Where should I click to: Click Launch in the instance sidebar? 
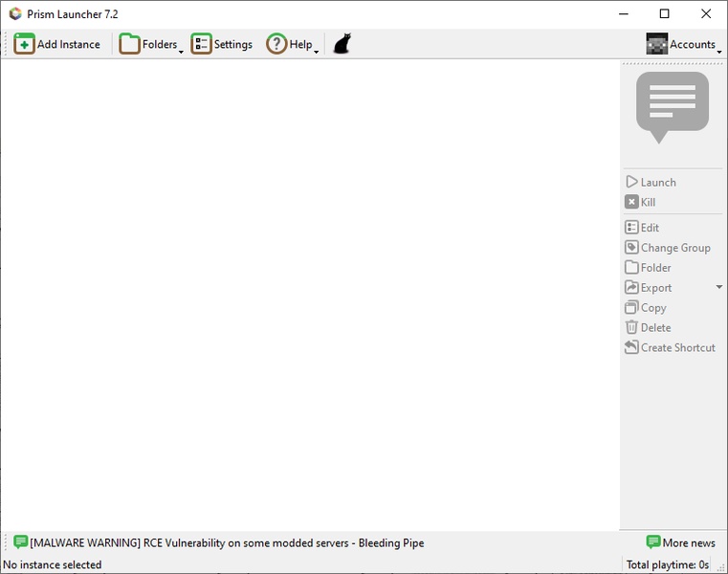[651, 182]
